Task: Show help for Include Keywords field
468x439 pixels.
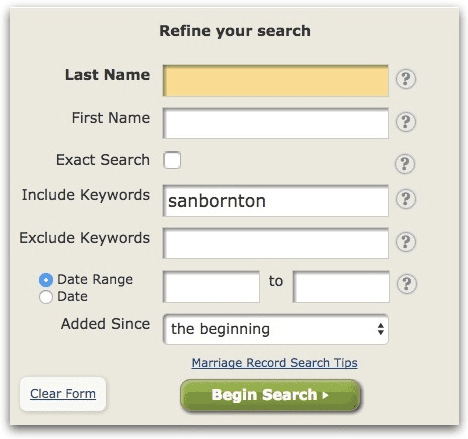Action: tap(405, 199)
